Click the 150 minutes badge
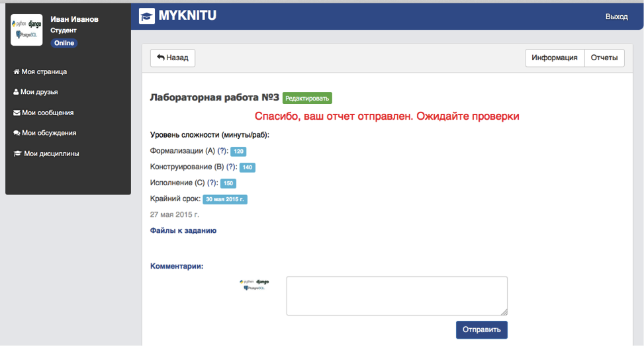This screenshot has height=346, width=644. (228, 183)
